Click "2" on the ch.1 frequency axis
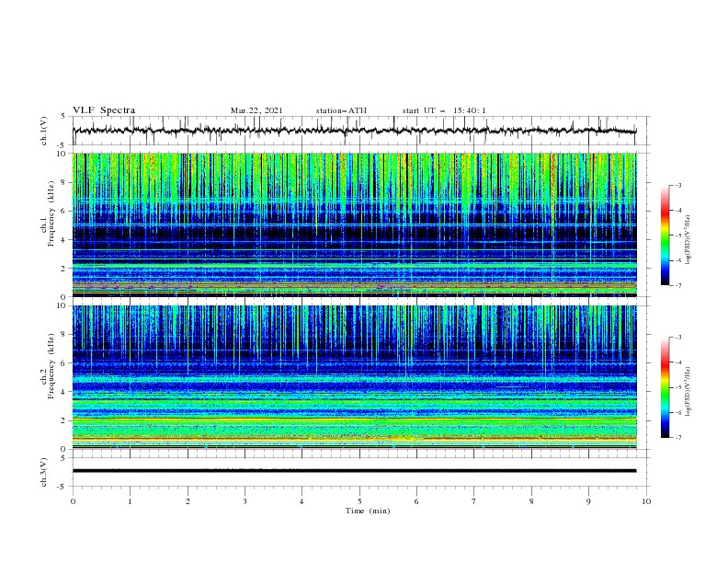Image resolution: width=728 pixels, height=563 pixels. click(x=63, y=268)
